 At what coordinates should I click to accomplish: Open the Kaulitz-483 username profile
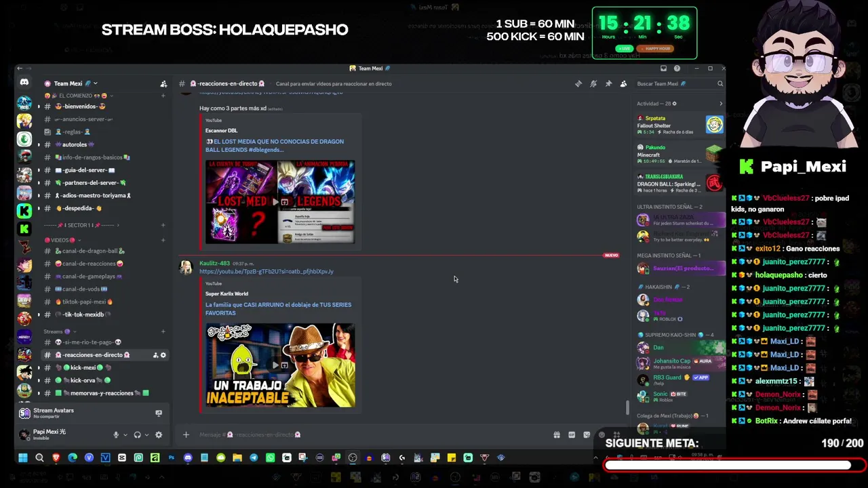click(214, 263)
